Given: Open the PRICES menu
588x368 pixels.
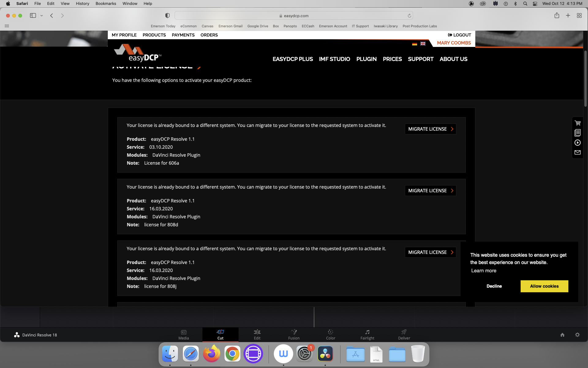Looking at the screenshot, I should tap(392, 59).
